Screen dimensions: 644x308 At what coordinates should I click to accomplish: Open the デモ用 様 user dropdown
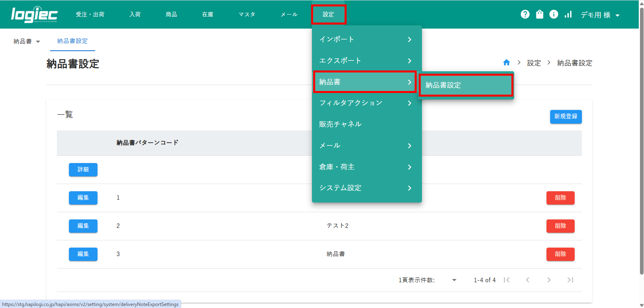pos(600,15)
